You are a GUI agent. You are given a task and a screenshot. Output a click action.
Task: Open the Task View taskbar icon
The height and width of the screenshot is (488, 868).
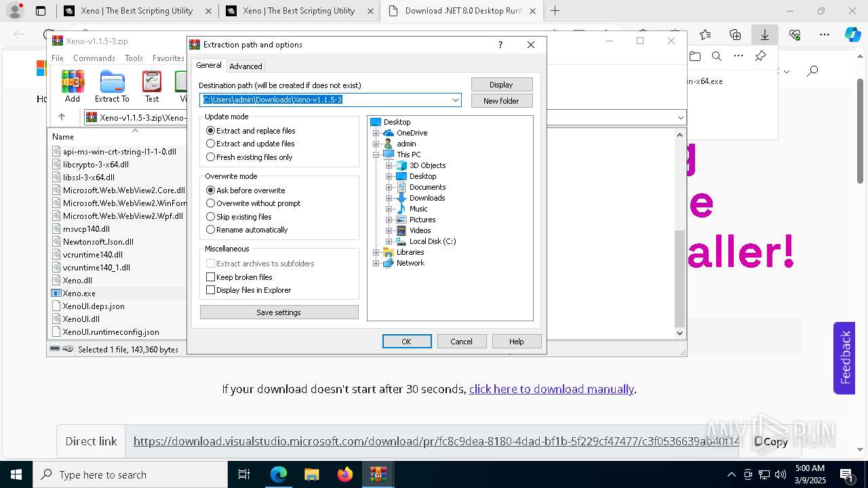244,474
